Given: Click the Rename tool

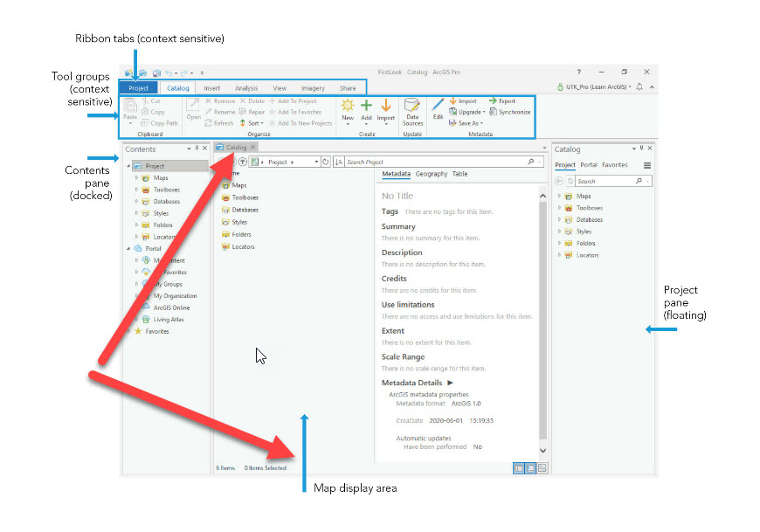Looking at the screenshot, I should click(x=220, y=112).
